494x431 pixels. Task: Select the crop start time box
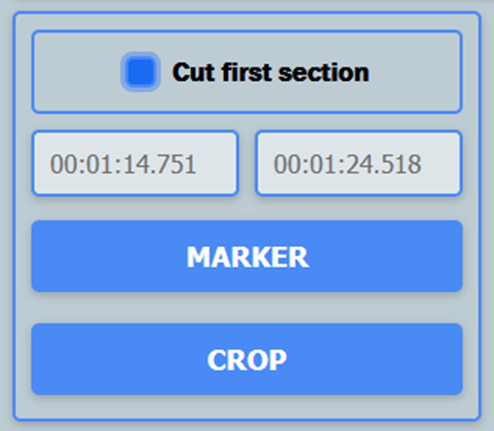coord(135,163)
